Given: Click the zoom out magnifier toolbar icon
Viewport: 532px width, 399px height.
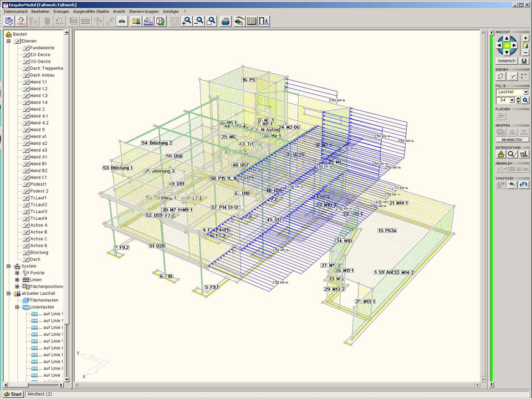Looking at the screenshot, I should click(199, 21).
